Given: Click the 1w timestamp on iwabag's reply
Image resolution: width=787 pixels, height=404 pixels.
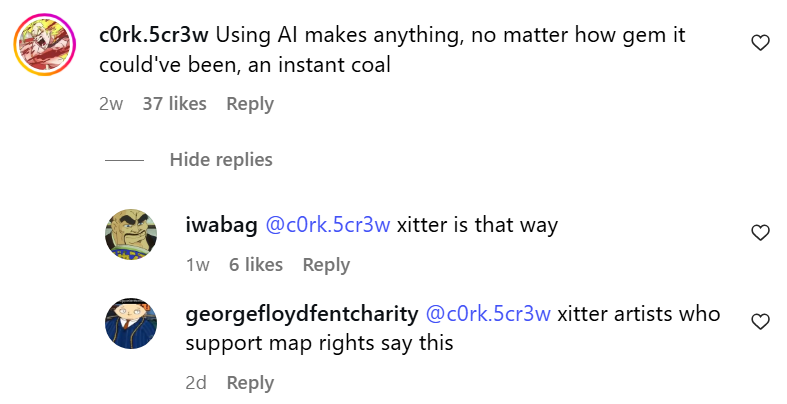Looking at the screenshot, I should pyautogui.click(x=197, y=265).
